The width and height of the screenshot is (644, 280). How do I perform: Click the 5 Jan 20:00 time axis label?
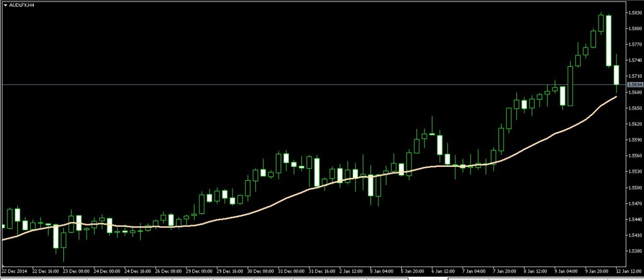[414, 271]
